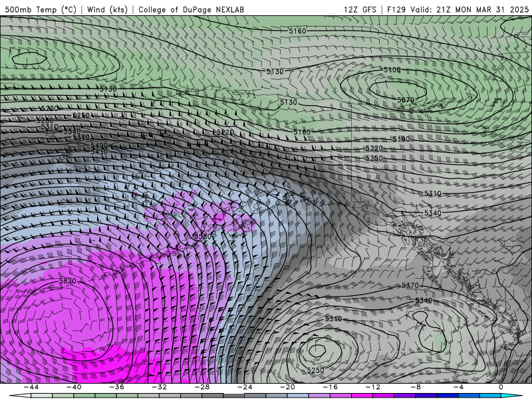Click the -8 colorbar tick label

click(416, 387)
